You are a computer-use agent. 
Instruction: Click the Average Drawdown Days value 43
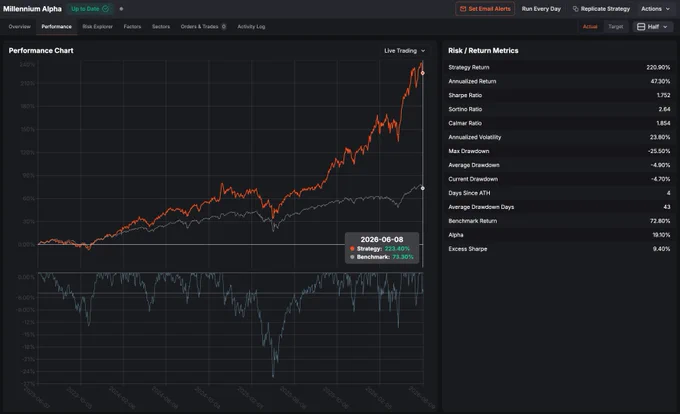click(667, 207)
